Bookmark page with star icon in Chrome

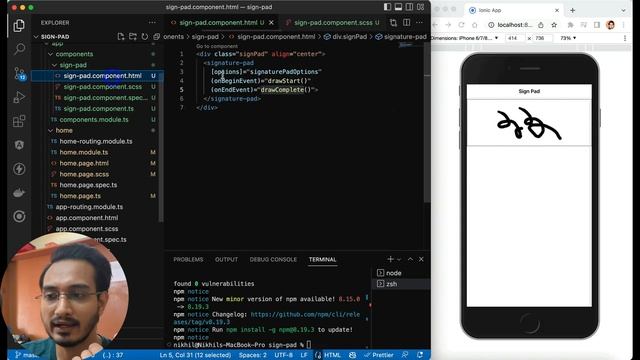coord(554,25)
